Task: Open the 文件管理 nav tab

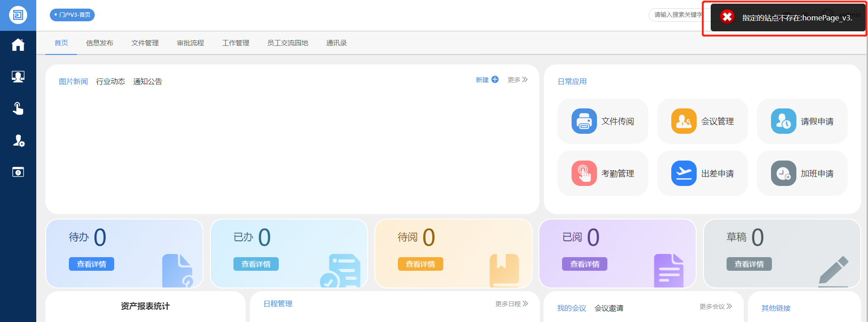Action: click(x=145, y=43)
